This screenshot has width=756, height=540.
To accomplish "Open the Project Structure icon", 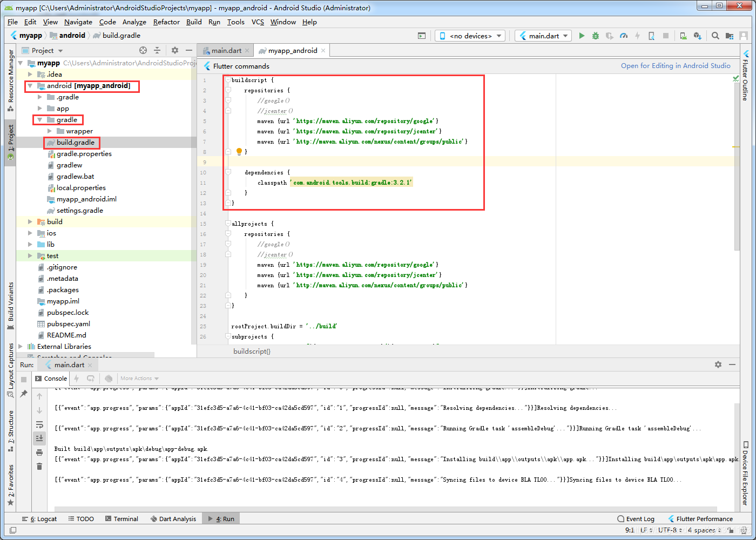I will coord(730,36).
